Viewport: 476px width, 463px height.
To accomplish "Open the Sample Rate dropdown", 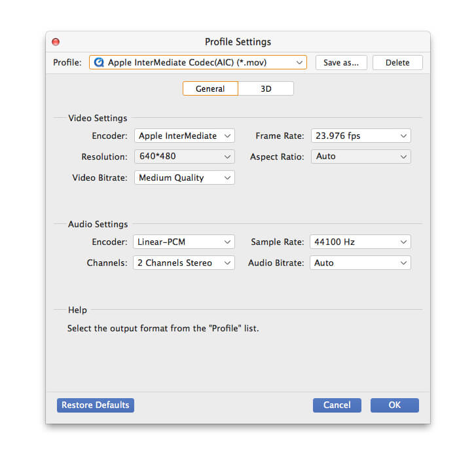I will click(360, 242).
